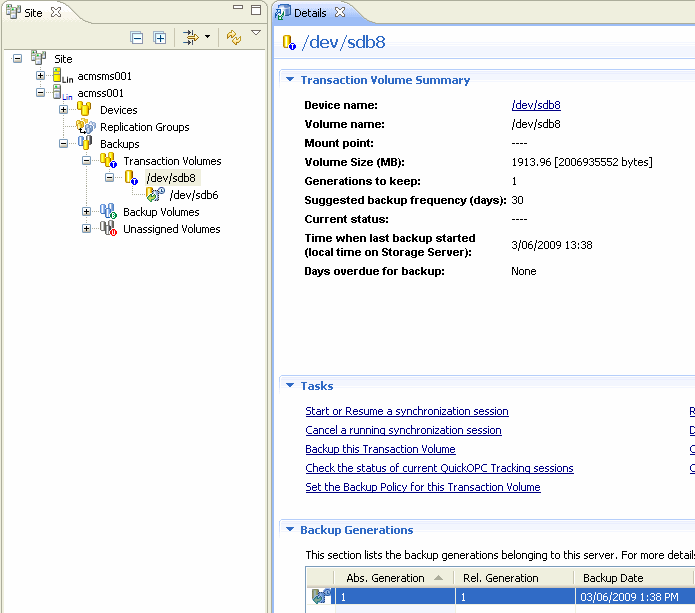Select acmsms001 in the tree
Image resolution: width=695 pixels, height=613 pixels.
pos(105,76)
